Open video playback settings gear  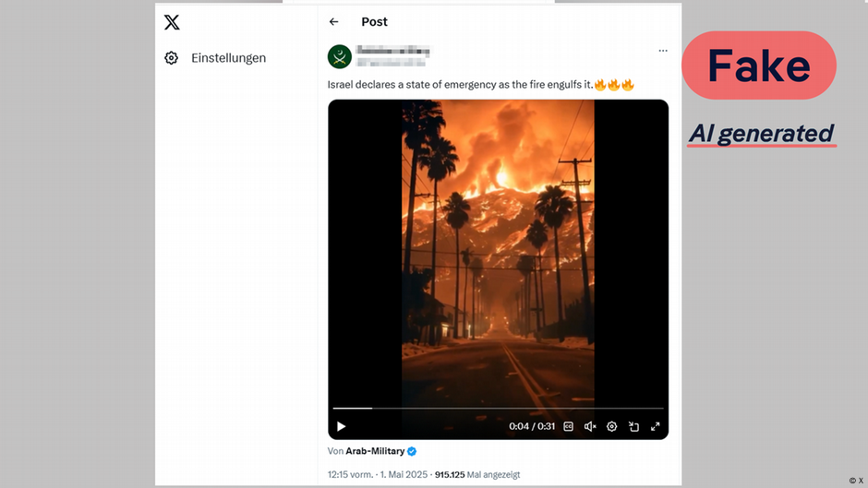611,426
